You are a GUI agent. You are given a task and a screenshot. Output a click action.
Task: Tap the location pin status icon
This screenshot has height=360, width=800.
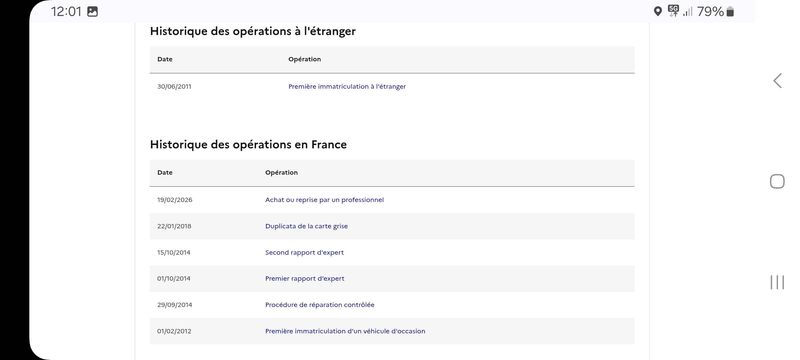[x=658, y=11]
